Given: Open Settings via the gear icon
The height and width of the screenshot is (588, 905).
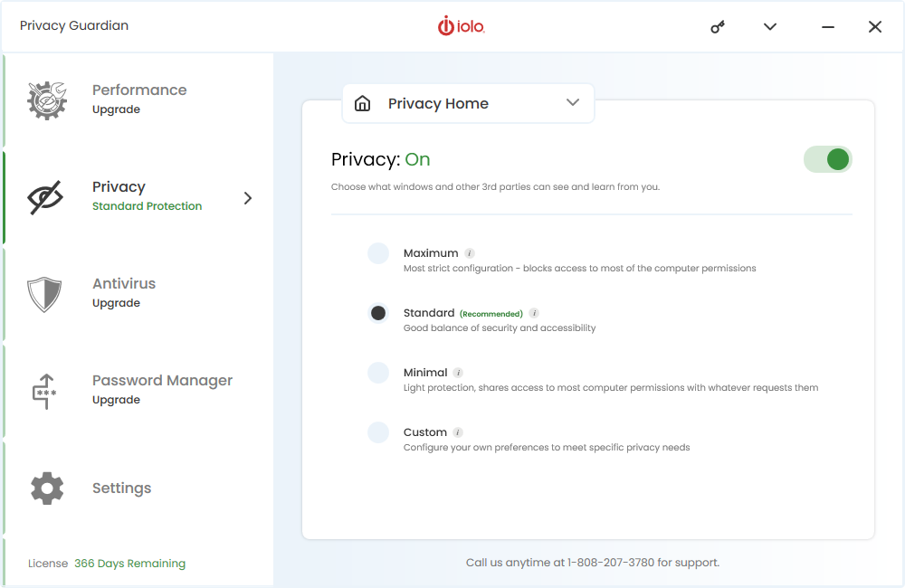Looking at the screenshot, I should coord(47,488).
